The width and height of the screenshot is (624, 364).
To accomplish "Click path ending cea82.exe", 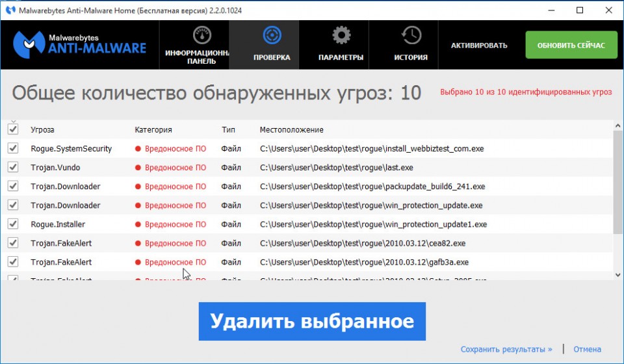I will click(x=363, y=243).
